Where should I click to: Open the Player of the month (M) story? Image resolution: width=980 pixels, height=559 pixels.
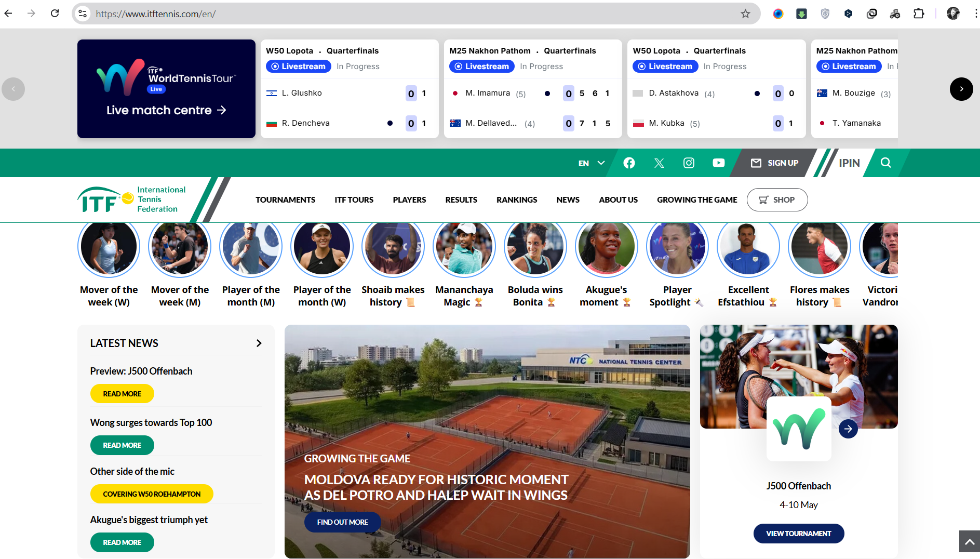point(251,265)
